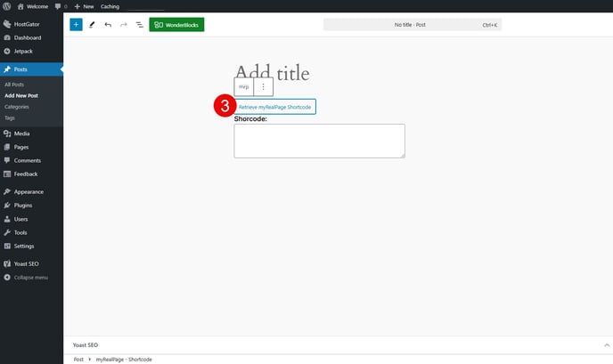The width and height of the screenshot is (613, 364).
Task: Click the Shortcode text area
Action: [x=319, y=141]
